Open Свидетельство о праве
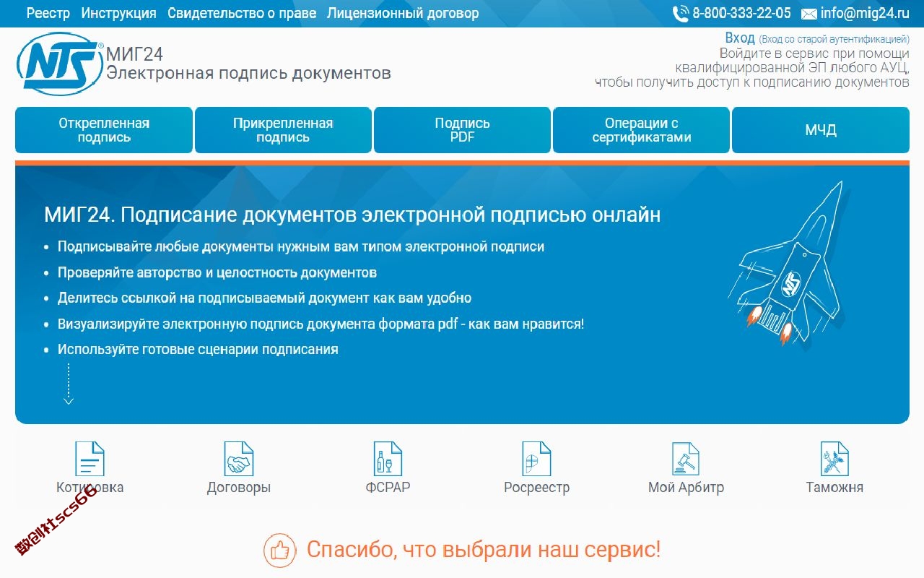The height and width of the screenshot is (578, 924). [x=242, y=14]
